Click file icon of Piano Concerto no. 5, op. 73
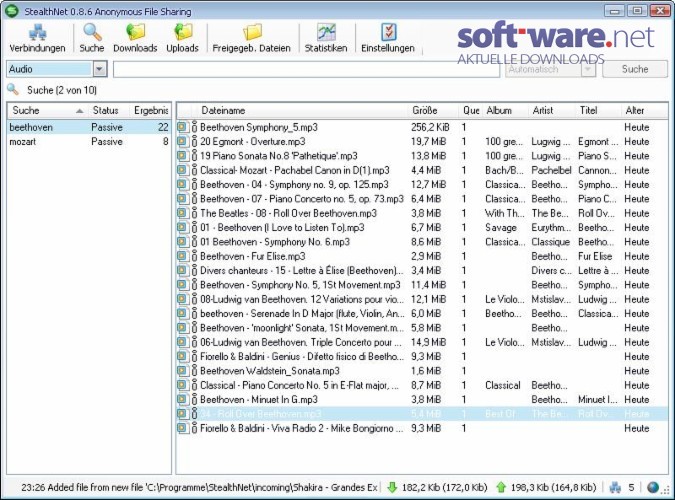This screenshot has width=675, height=500. pyautogui.click(x=183, y=199)
